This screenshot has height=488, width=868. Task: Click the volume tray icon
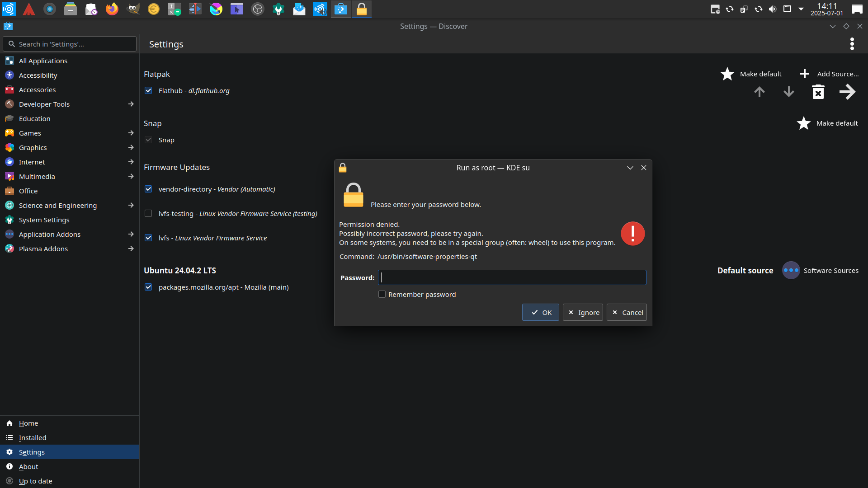(773, 9)
